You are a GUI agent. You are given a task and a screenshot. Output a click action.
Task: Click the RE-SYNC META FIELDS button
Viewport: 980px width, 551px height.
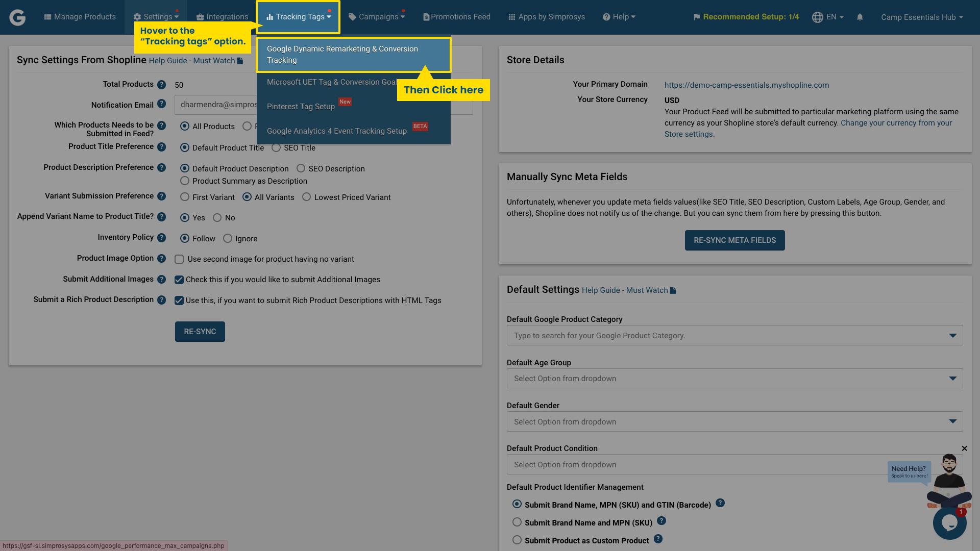tap(734, 240)
